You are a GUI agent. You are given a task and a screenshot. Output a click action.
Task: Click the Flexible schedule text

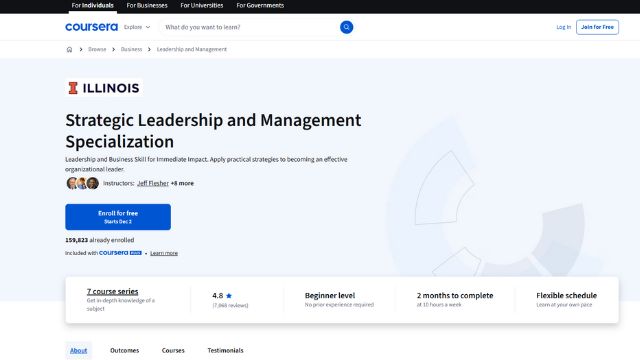click(x=567, y=296)
